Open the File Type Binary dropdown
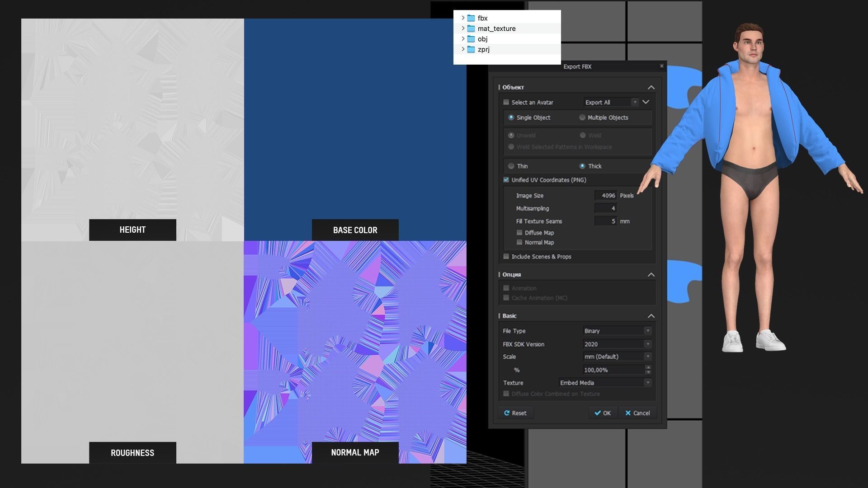 pos(617,331)
